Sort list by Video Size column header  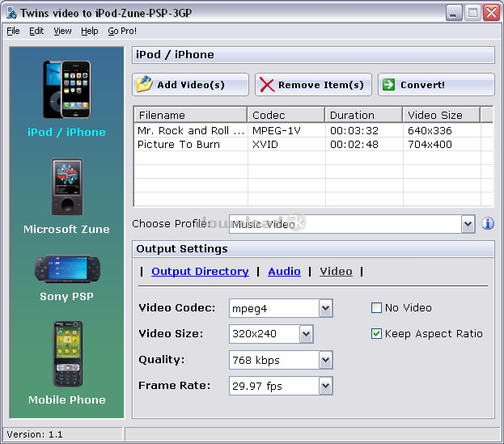(442, 115)
